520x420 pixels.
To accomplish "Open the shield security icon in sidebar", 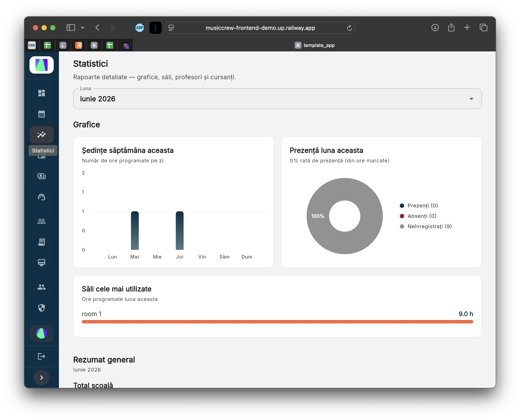I will (42, 308).
